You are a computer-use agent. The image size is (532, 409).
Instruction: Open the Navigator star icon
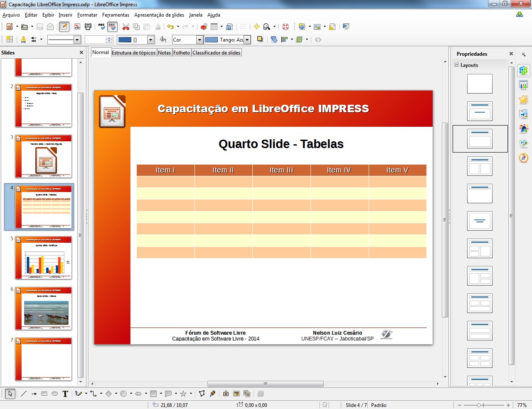coord(256,27)
